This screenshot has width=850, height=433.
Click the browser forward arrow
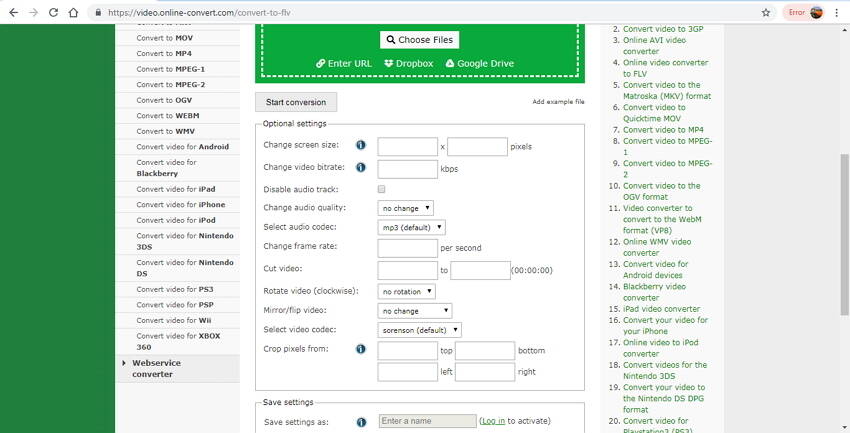34,12
